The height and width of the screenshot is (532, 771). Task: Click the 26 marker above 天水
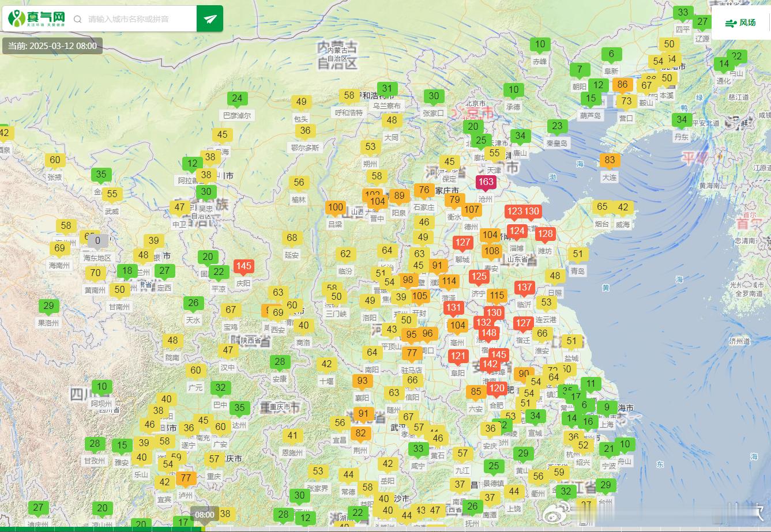click(x=193, y=304)
